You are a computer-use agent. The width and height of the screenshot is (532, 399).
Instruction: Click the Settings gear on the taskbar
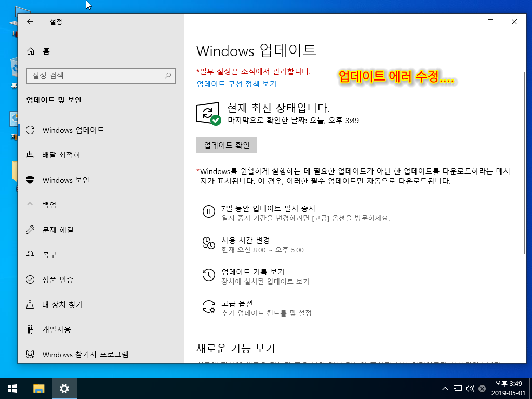[x=64, y=389]
